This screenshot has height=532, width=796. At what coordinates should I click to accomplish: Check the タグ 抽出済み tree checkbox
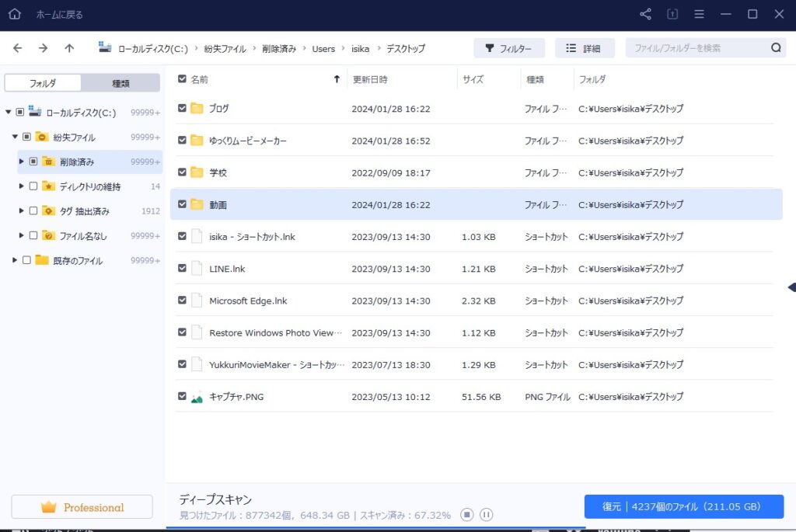[x=33, y=210]
